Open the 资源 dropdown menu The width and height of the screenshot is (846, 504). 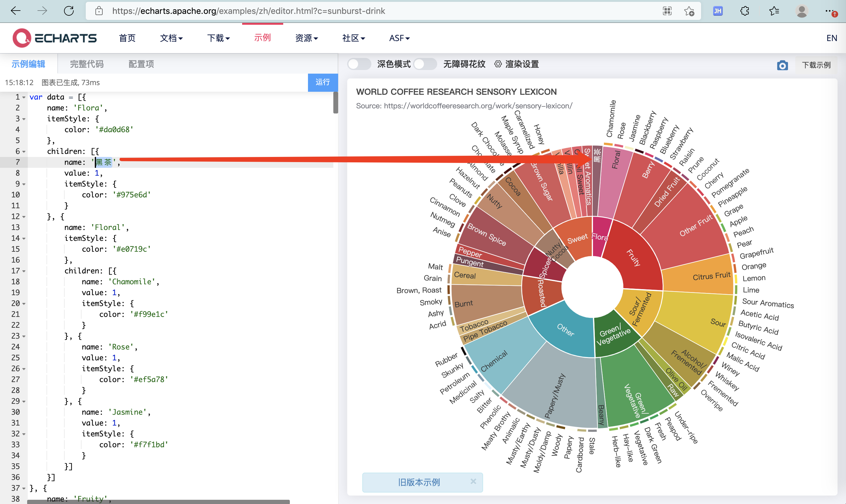[306, 38]
